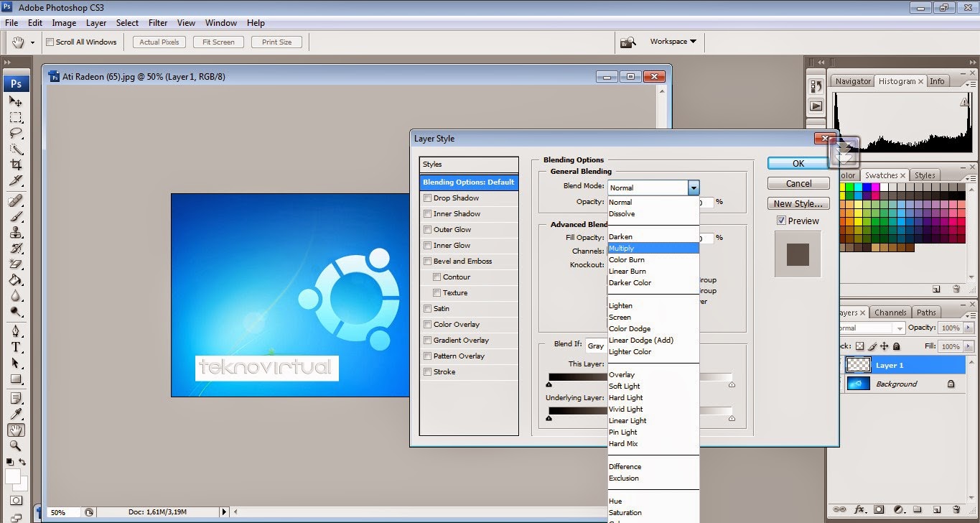Click the Print Size button
Viewport: 980px width, 523px height.
(x=276, y=42)
